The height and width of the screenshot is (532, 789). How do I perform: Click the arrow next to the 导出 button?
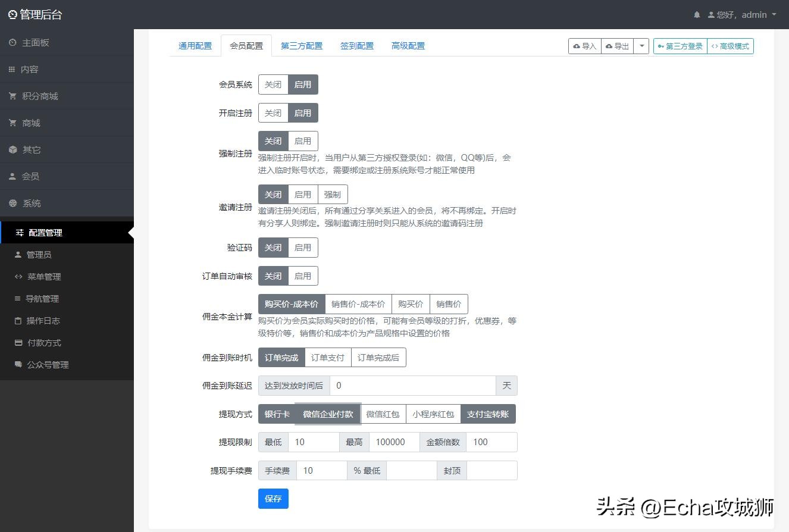click(641, 45)
